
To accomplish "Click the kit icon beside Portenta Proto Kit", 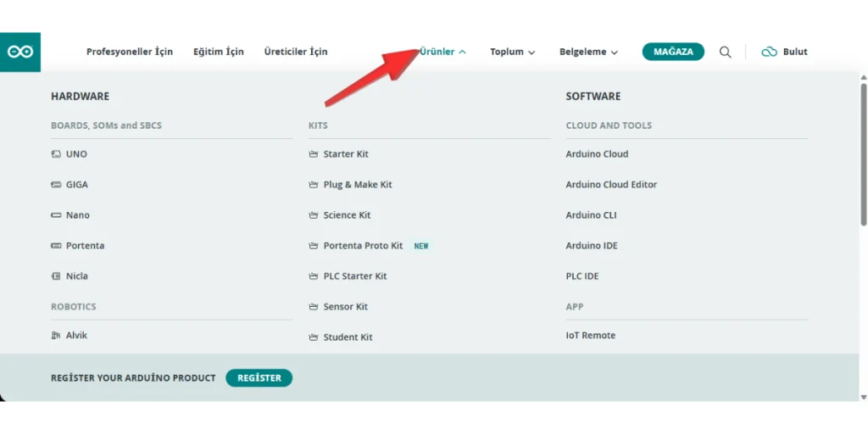I will pos(314,246).
